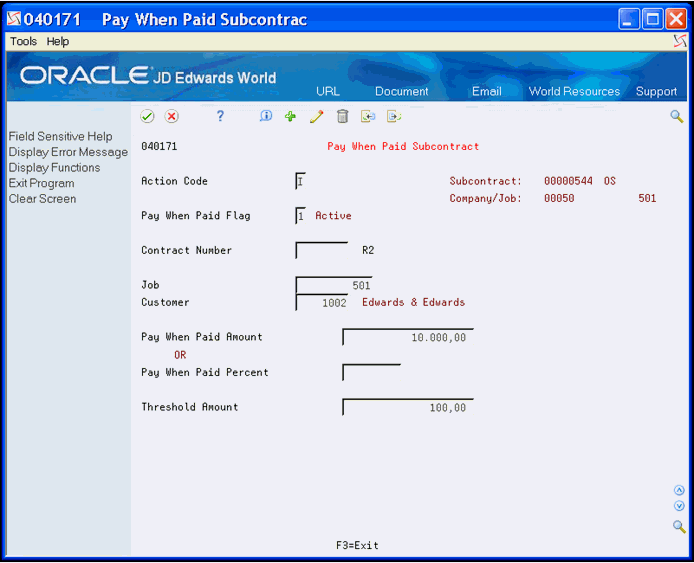
Task: Open the Help menu
Action: [58, 41]
